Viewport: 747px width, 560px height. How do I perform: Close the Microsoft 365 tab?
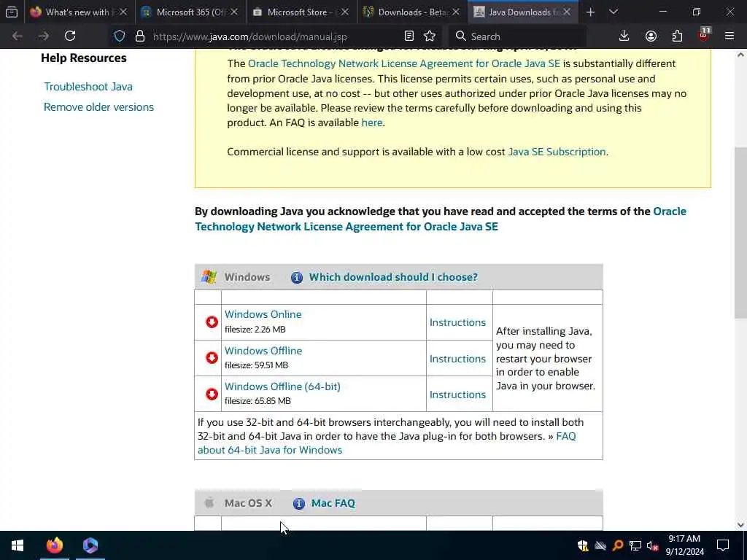(x=234, y=12)
